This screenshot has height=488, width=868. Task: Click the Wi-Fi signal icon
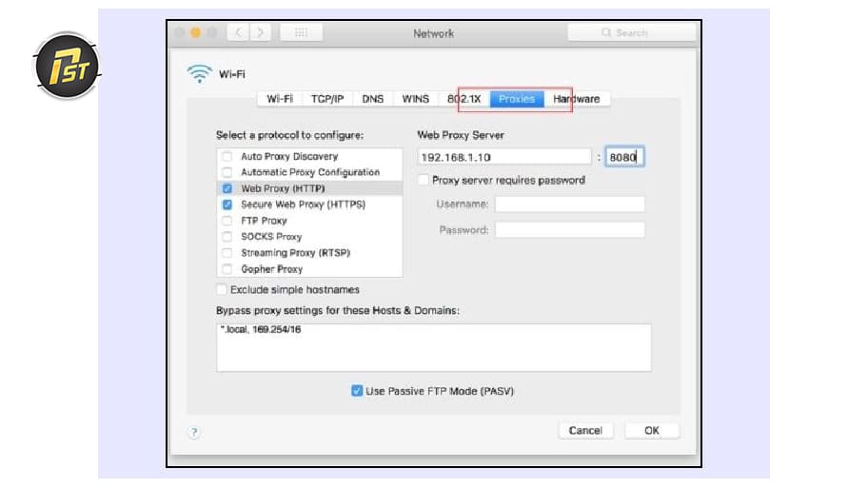coord(199,73)
